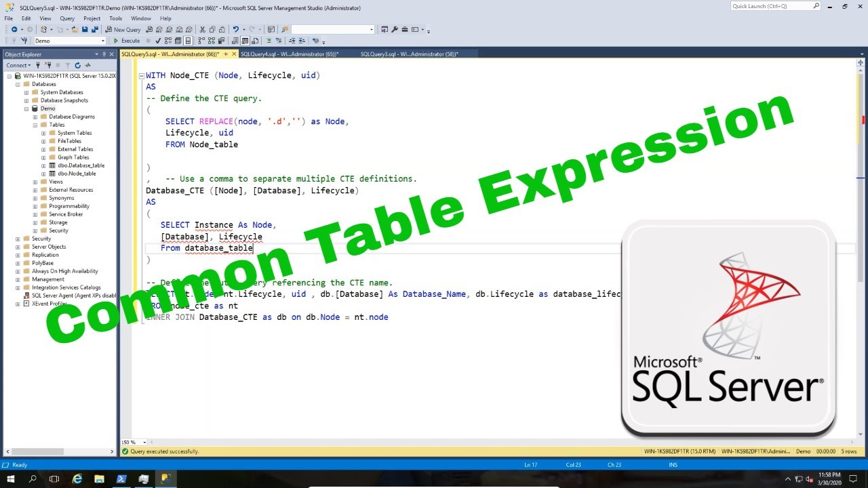This screenshot has width=868, height=488.
Task: Click the Navigate Backward arrow icon
Action: click(14, 30)
